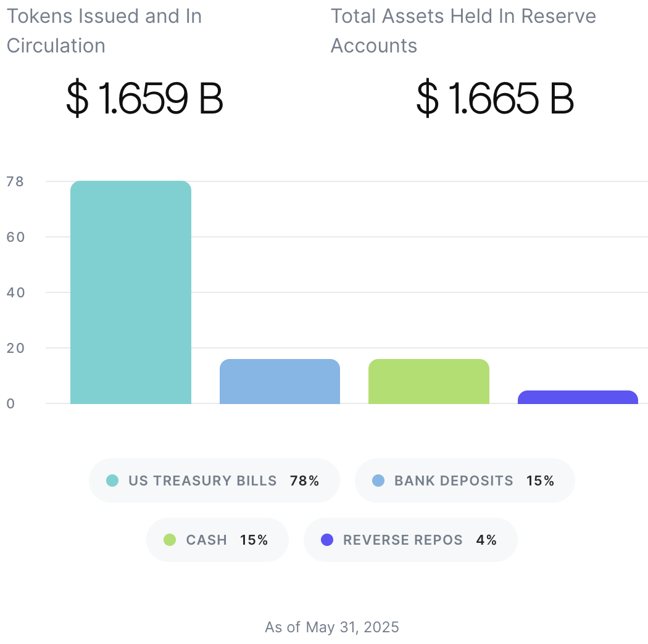
Task: Click the blue Bank Deposits bar
Action: pyautogui.click(x=280, y=382)
